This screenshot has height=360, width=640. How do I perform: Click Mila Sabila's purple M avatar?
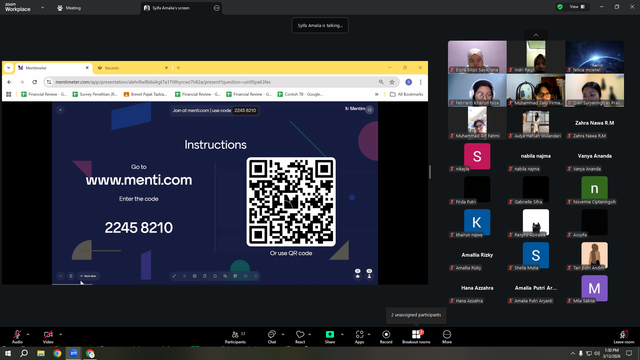[x=594, y=288]
